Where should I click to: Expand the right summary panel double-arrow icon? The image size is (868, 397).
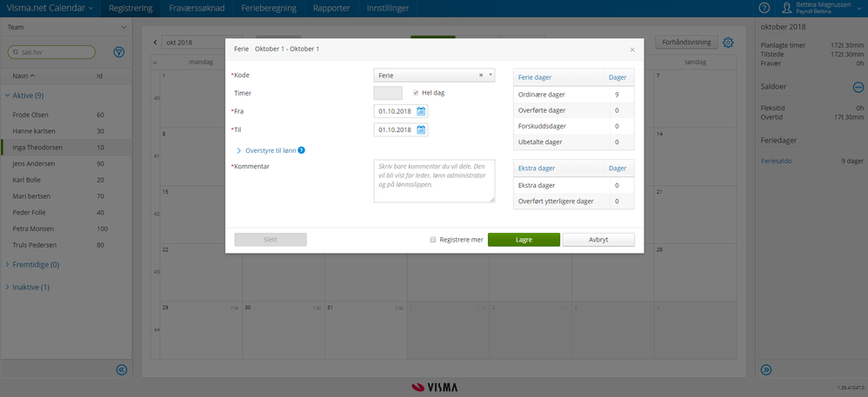tap(766, 370)
